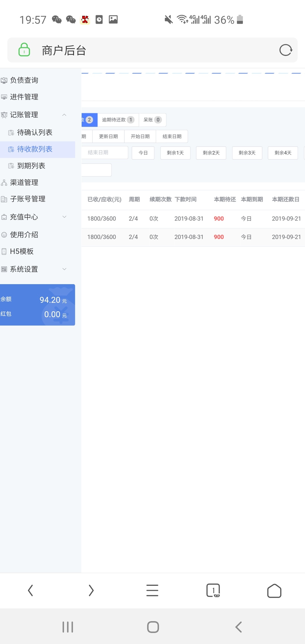The height and width of the screenshot is (644, 305).
Task: Expand the 充值中心 menu chevron
Action: click(x=64, y=217)
